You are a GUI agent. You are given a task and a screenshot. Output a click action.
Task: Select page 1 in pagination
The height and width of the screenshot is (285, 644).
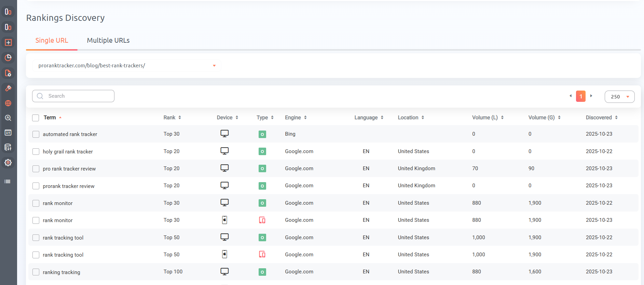click(581, 96)
